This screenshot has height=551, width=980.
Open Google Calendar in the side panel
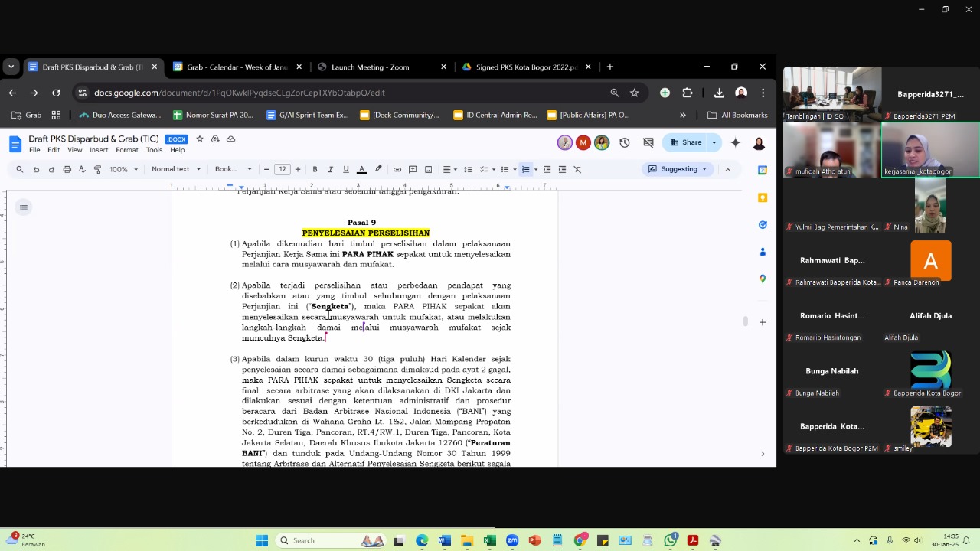(763, 170)
